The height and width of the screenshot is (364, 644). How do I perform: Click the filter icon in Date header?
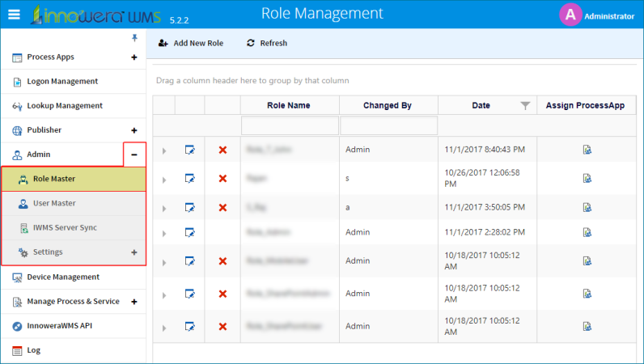[x=525, y=106]
